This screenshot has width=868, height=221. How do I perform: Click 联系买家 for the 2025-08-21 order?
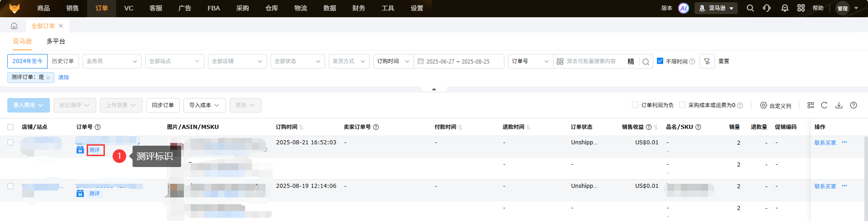click(825, 142)
